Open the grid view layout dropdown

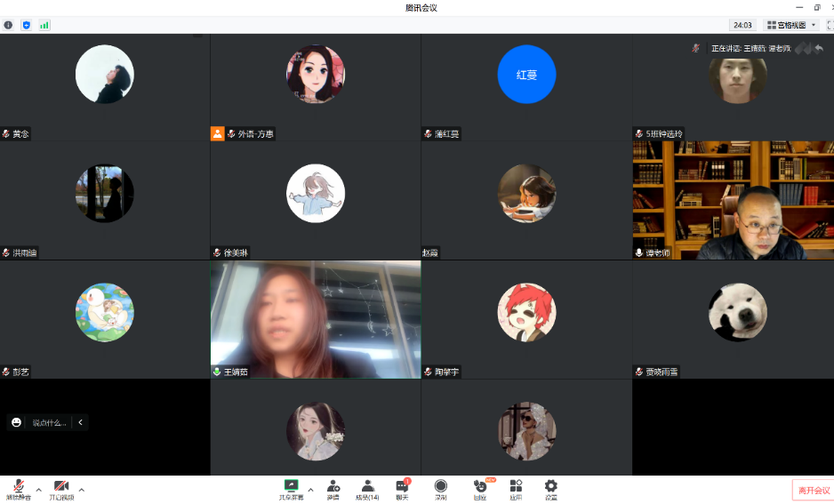click(791, 25)
